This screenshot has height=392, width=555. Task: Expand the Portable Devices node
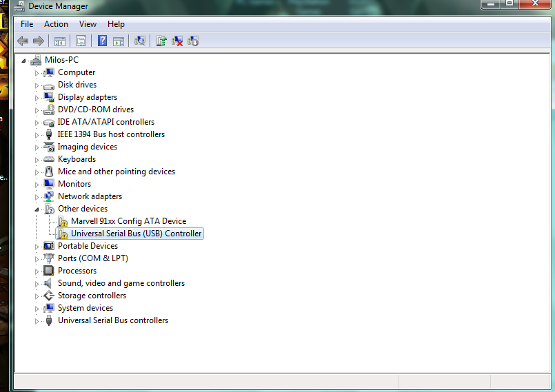[37, 246]
